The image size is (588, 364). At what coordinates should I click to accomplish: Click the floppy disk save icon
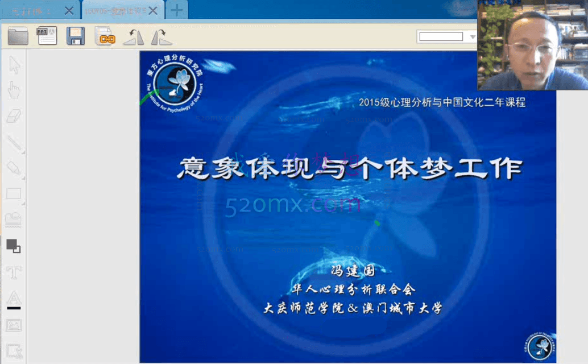76,36
